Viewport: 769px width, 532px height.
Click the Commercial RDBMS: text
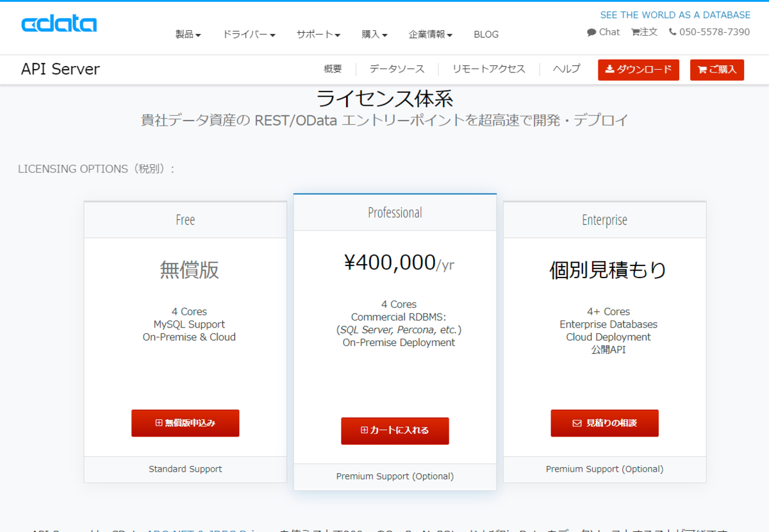399,317
